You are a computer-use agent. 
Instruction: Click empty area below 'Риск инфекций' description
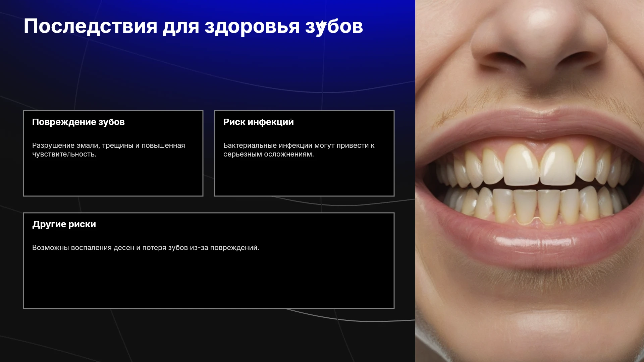304,178
